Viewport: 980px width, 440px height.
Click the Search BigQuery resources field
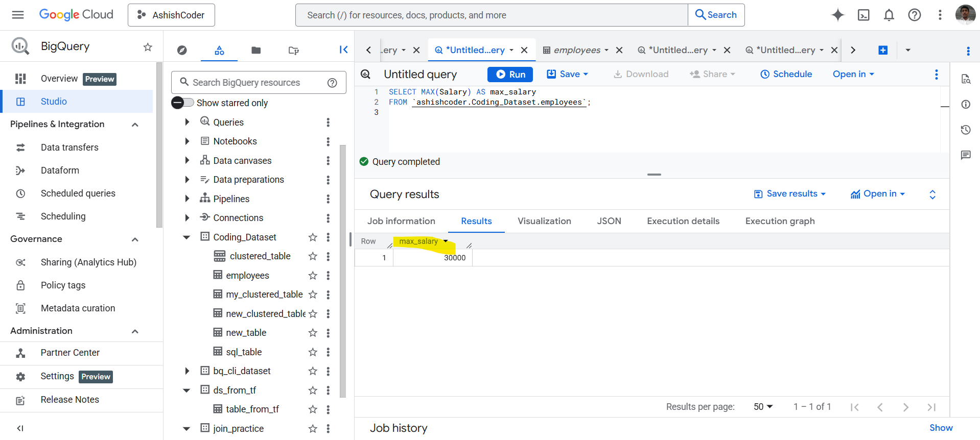pos(259,83)
